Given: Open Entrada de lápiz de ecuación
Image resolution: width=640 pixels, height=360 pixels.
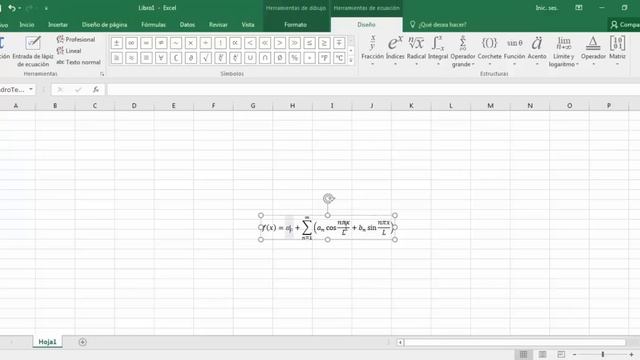Looking at the screenshot, I should point(33,51).
